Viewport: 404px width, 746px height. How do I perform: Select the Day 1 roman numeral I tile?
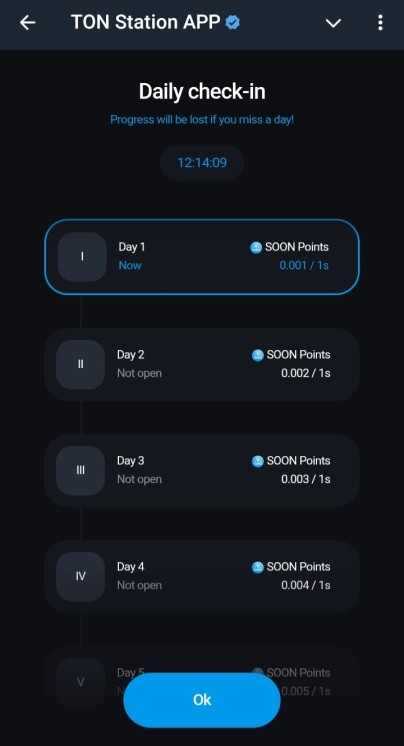pyautogui.click(x=82, y=257)
